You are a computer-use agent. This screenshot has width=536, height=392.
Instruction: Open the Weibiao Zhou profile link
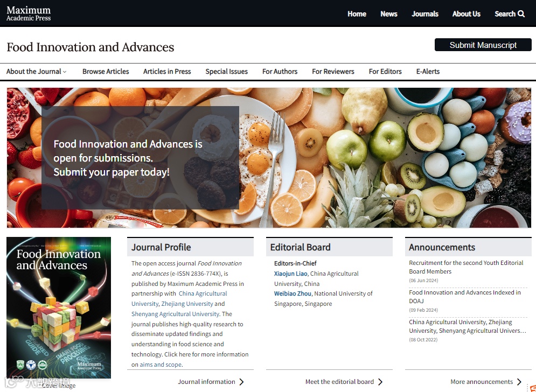click(x=293, y=293)
